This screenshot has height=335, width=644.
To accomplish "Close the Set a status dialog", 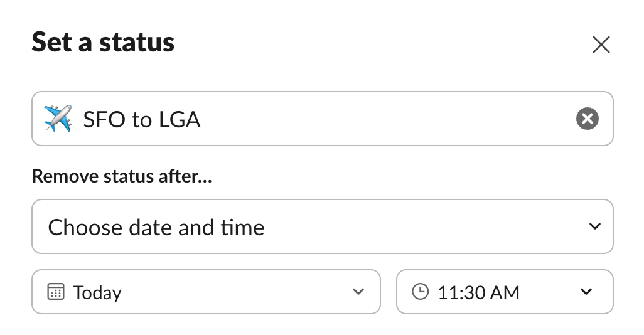I will coord(601,45).
